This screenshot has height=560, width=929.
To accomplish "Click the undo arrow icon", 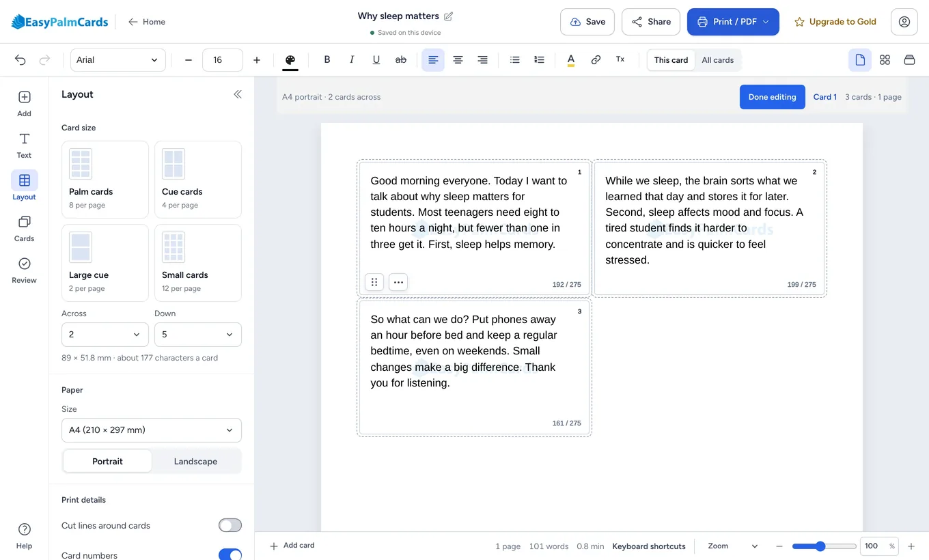I will click(x=20, y=60).
